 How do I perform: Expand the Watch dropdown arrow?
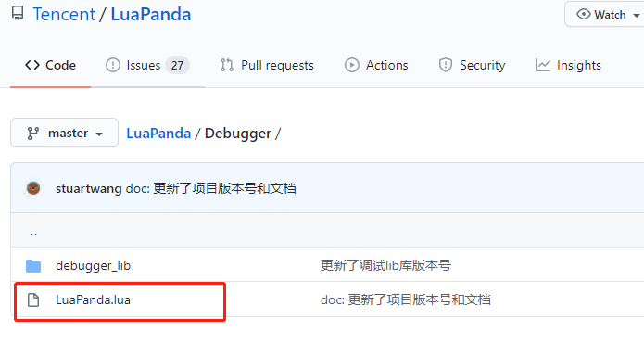click(x=637, y=15)
